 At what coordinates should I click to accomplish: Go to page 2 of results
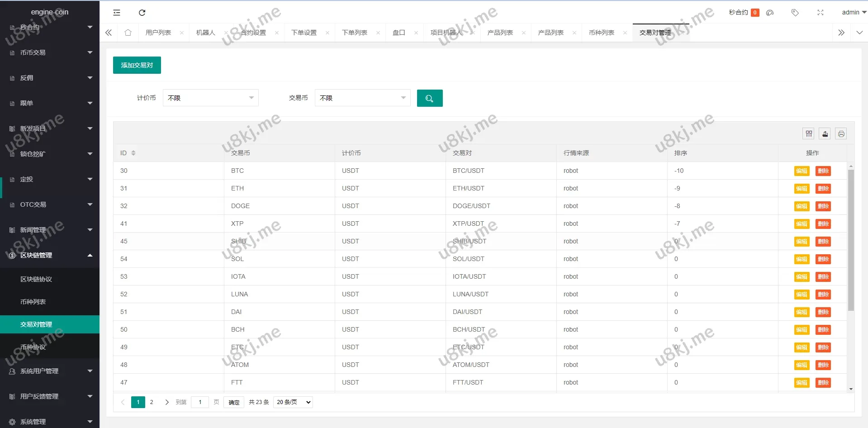pos(152,402)
